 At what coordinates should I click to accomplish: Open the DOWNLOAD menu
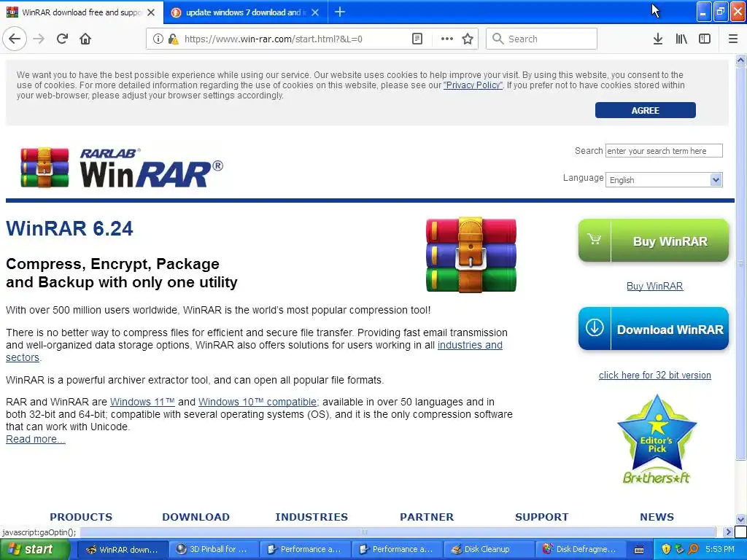(196, 517)
